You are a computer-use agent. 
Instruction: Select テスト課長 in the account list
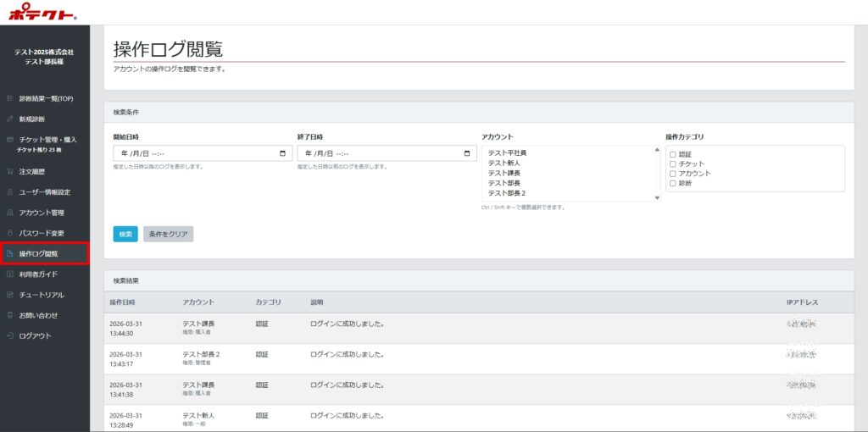pyautogui.click(x=504, y=173)
